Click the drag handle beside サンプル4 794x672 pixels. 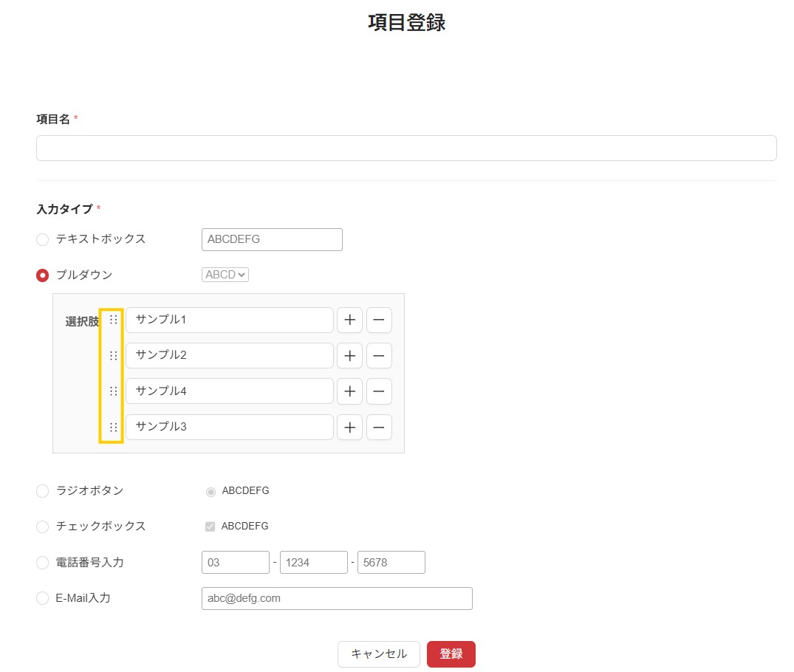113,391
